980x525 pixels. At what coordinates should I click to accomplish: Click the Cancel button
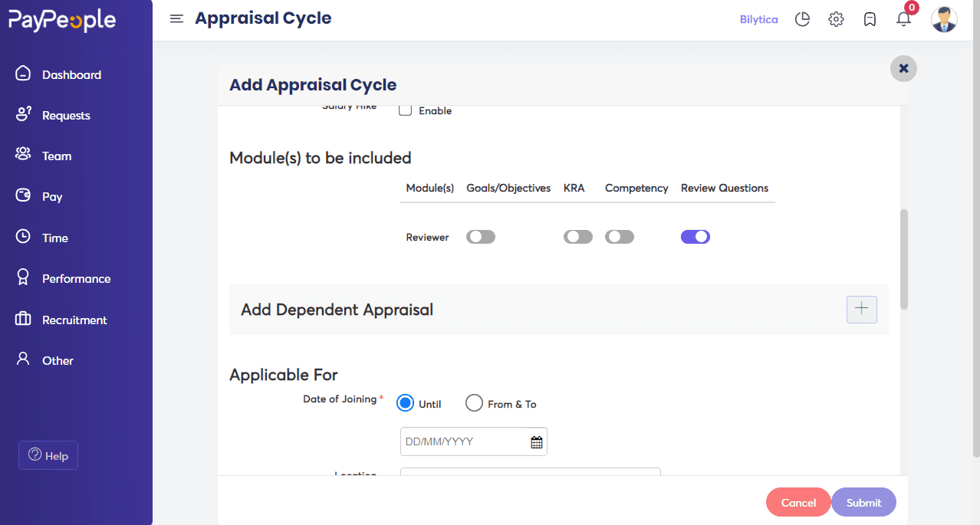tap(798, 502)
